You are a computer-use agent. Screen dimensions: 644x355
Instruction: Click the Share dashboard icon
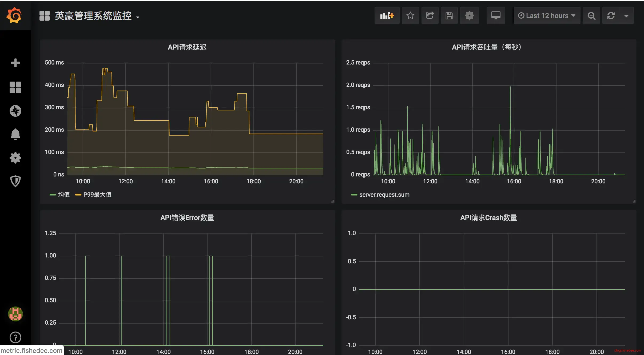point(430,16)
